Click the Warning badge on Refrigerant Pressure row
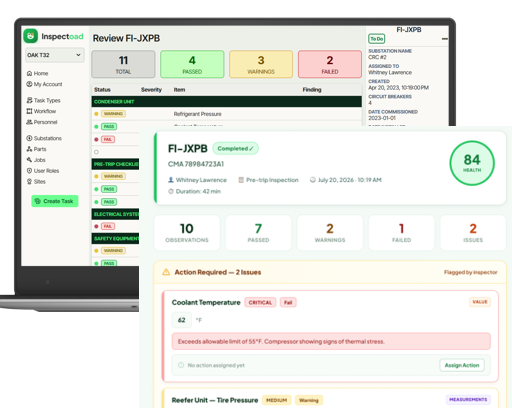 (x=113, y=114)
